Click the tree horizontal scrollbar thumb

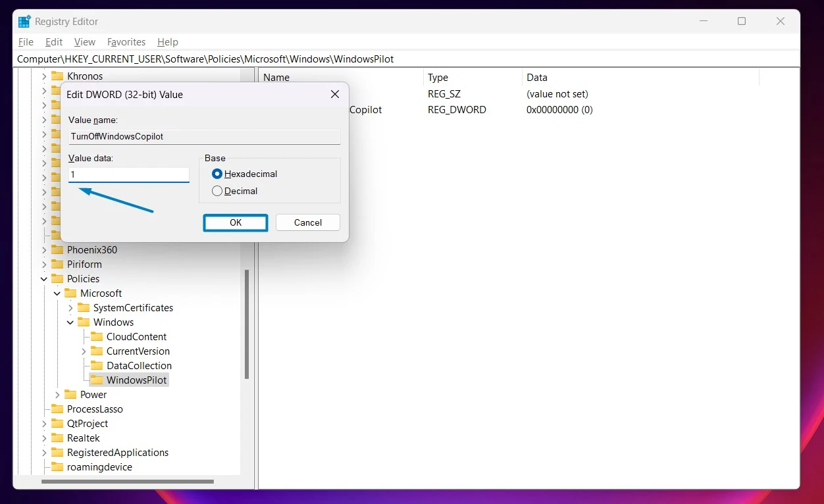click(128, 482)
